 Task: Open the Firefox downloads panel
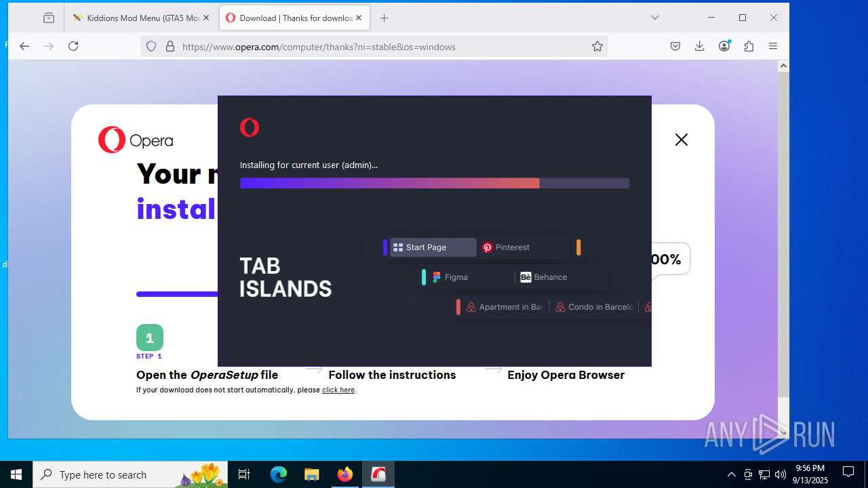[x=700, y=46]
